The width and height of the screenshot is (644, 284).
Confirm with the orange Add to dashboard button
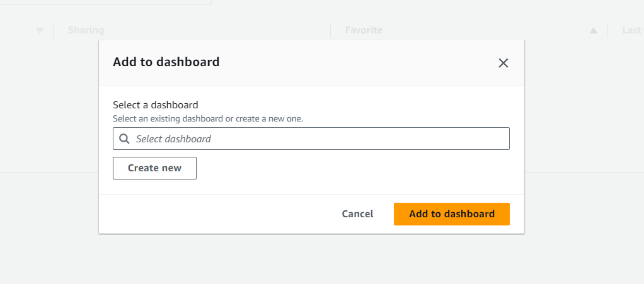click(x=451, y=214)
